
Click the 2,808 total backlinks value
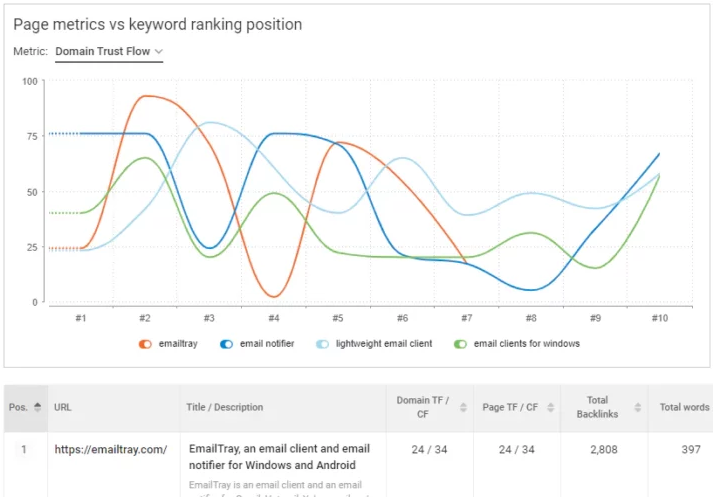tap(603, 450)
